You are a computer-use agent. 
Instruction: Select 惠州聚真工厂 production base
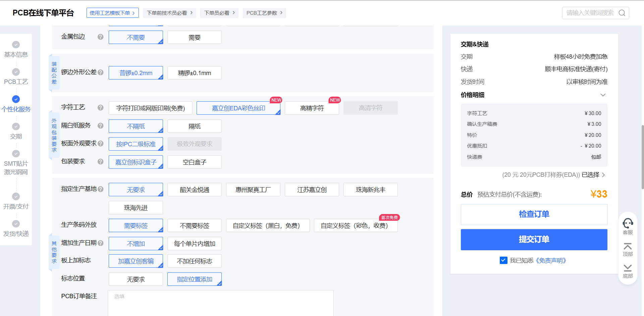[253, 190]
